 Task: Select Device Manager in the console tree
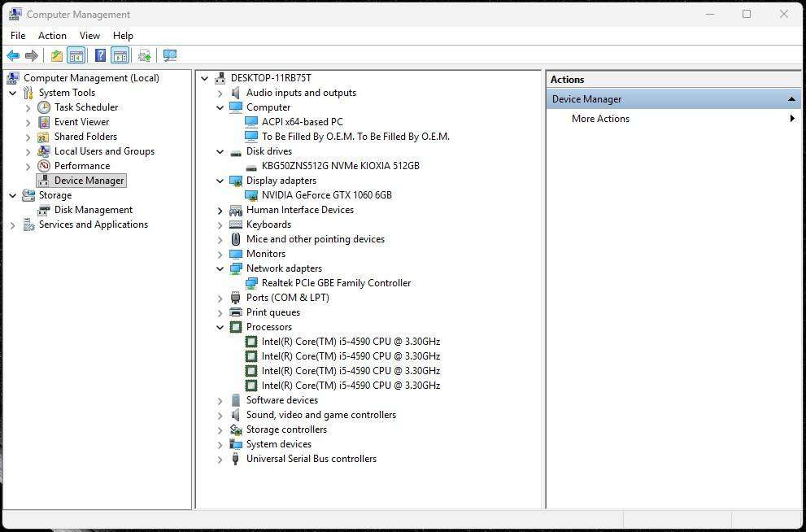(x=89, y=181)
